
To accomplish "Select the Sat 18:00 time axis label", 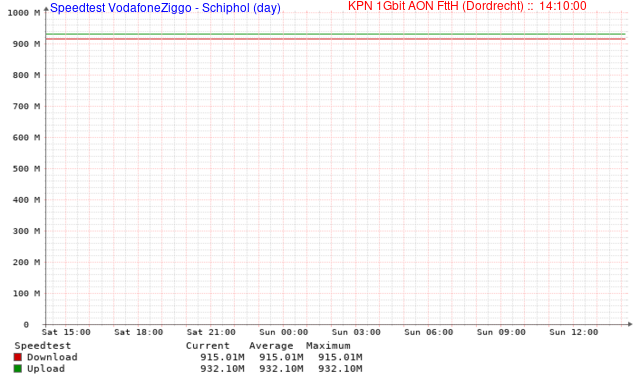I will coord(139,332).
